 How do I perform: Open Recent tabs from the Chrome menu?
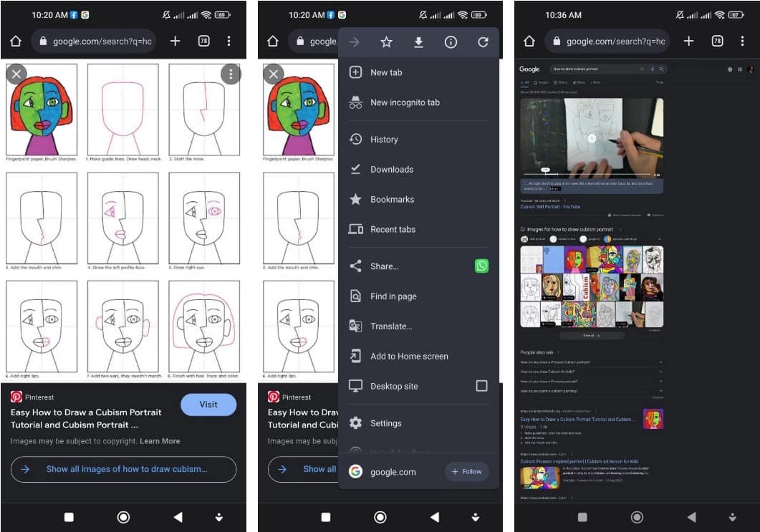419,229
